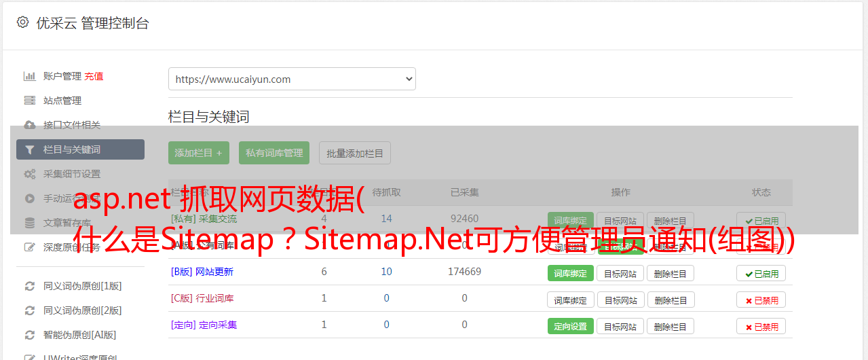Toggle 已禁用 status for 定向采集
868x360 pixels.
click(x=761, y=326)
